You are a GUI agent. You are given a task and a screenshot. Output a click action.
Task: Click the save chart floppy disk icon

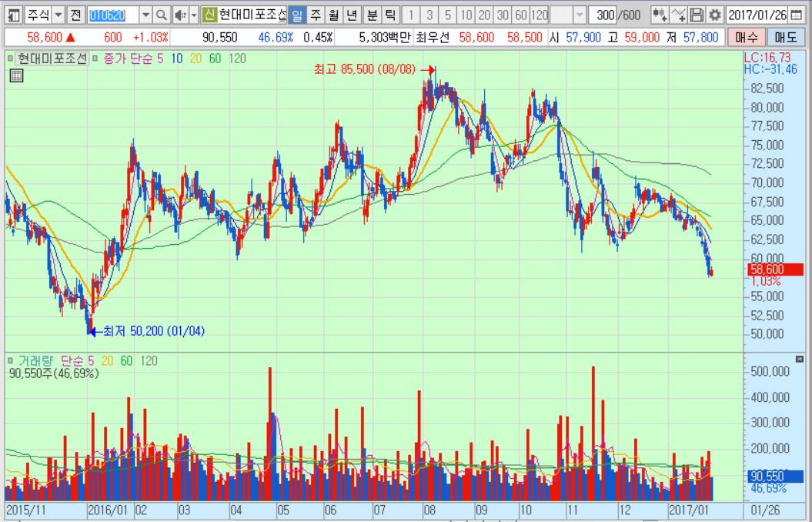point(697,15)
